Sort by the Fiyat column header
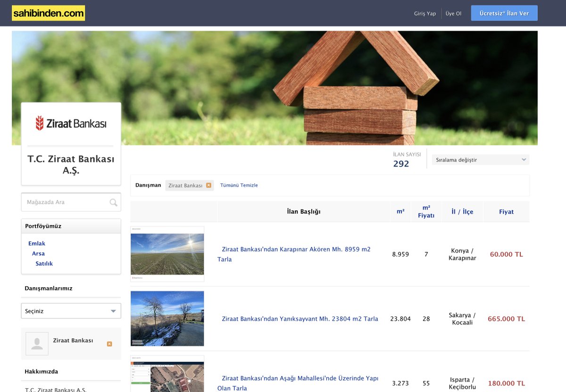This screenshot has width=566, height=392. [x=506, y=211]
